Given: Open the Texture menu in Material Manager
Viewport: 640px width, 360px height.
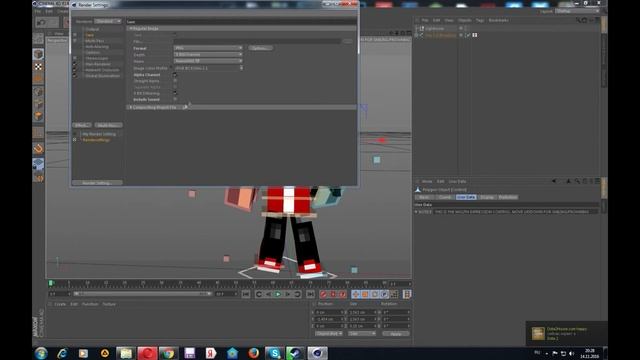Looking at the screenshot, I should 109,304.
